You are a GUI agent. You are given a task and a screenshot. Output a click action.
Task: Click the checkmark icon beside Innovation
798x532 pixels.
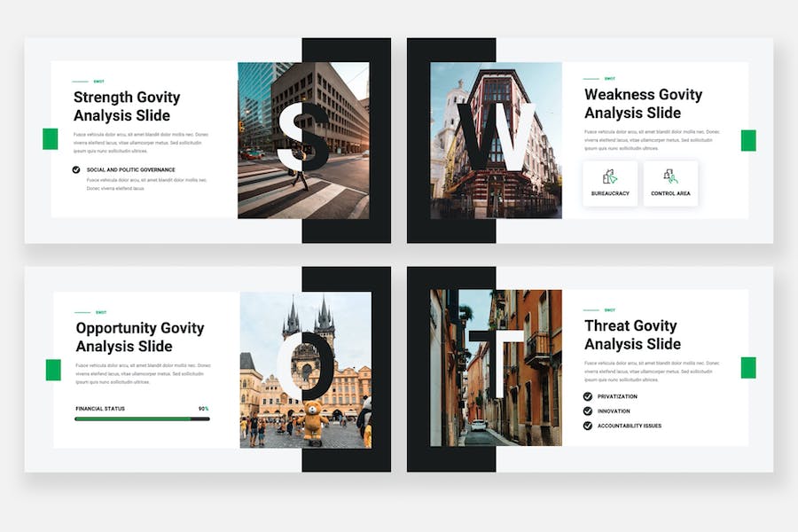[588, 411]
